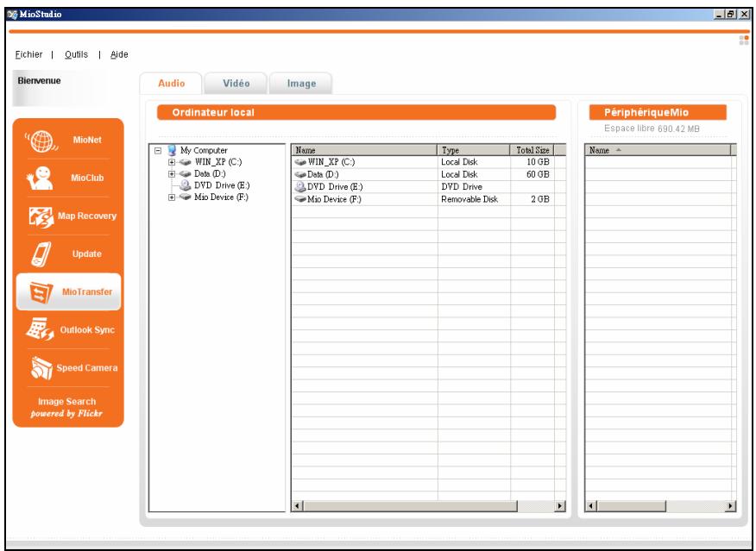Expand WIN_XP (C:) tree node

tap(172, 162)
